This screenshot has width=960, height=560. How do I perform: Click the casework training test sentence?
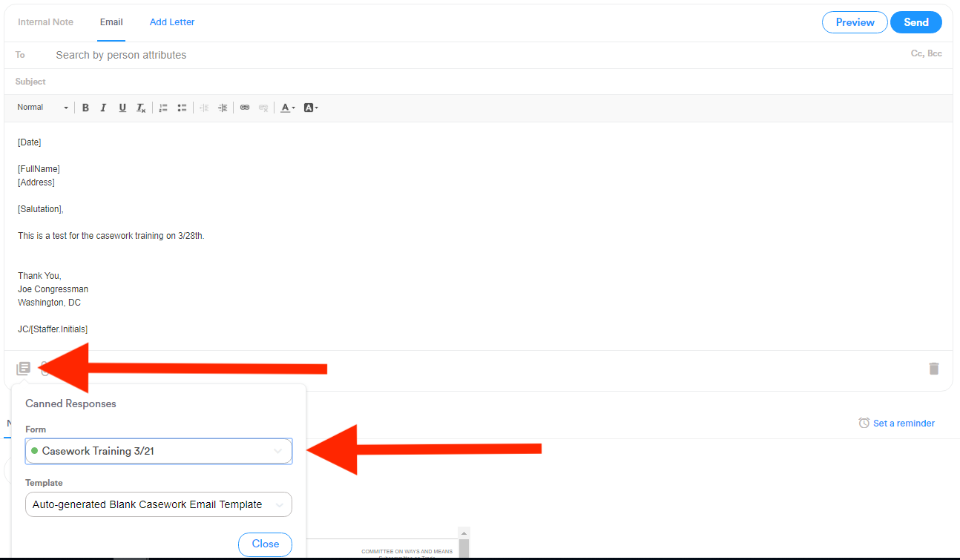(x=111, y=236)
